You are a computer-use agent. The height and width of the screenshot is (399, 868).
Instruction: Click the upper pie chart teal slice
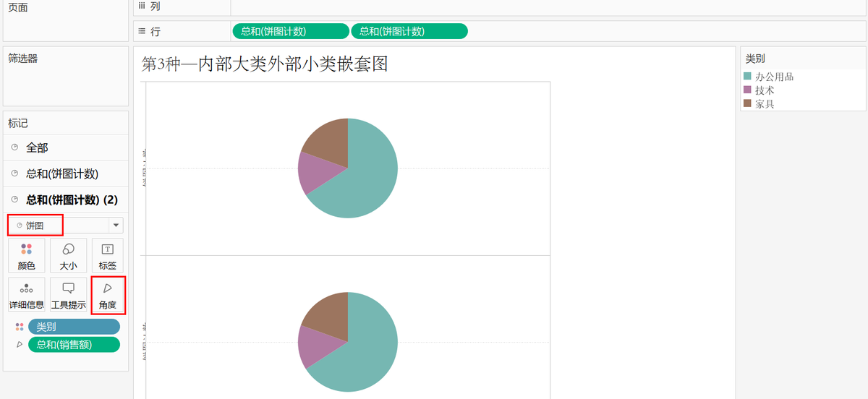365,181
